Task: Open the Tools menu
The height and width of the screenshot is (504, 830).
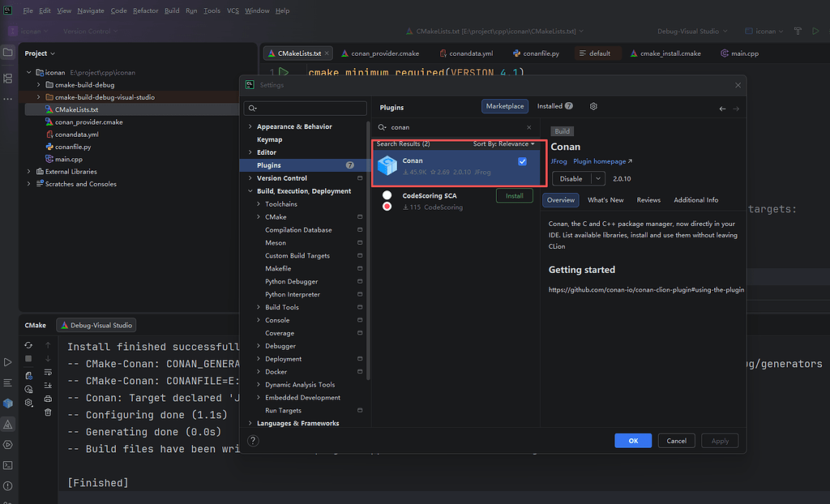Action: pos(212,11)
